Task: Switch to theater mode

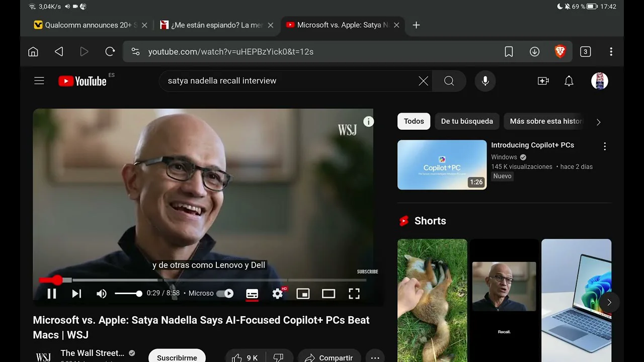Action: pos(329,294)
